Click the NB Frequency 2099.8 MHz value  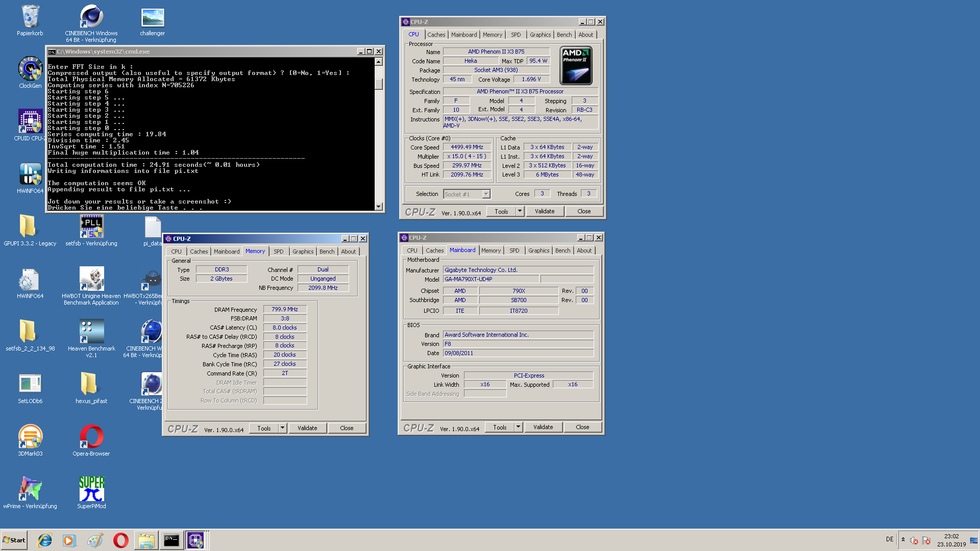click(323, 288)
